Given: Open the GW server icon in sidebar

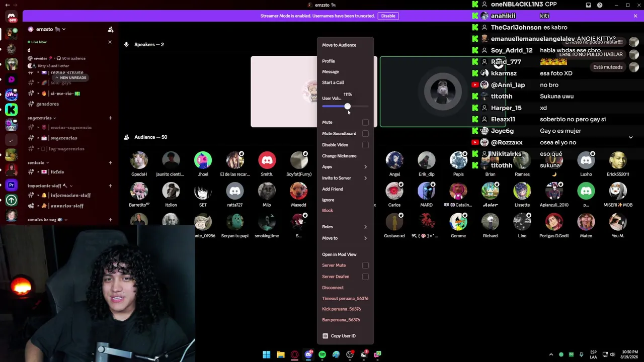Looking at the screenshot, I should click(x=11, y=94).
